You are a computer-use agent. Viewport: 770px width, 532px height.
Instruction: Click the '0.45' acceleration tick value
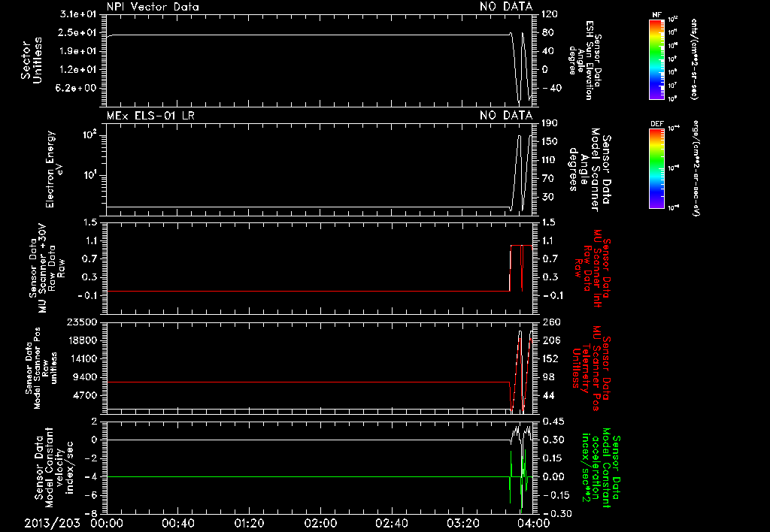click(x=553, y=422)
